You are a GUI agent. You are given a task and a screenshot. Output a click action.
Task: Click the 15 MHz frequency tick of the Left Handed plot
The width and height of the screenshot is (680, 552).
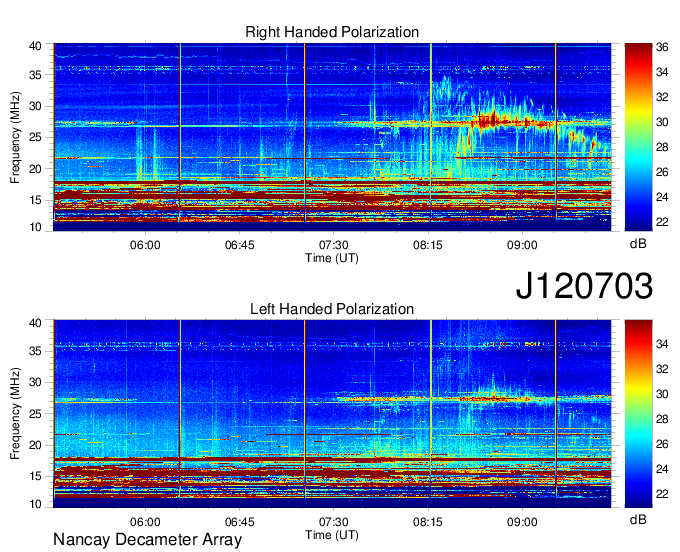[35, 477]
